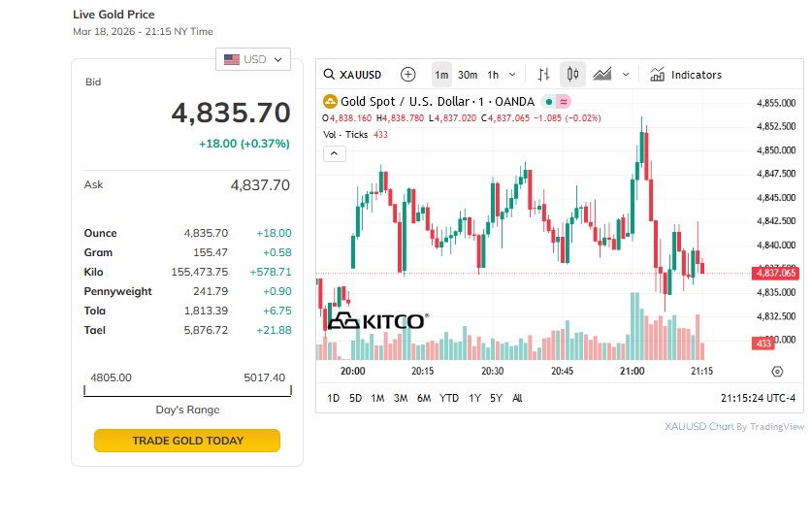Open the USD currency dropdown
The width and height of the screenshot is (812, 525).
[x=252, y=59]
